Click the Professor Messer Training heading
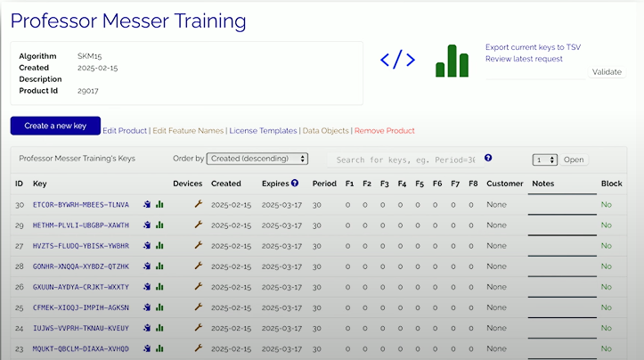Viewport: 644px width, 360px height. pyautogui.click(x=128, y=21)
